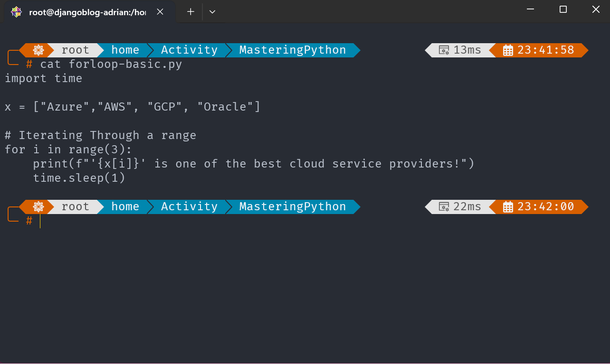Click '# Iterating Through a range' comment
Image resolution: width=610 pixels, height=364 pixels.
tap(101, 135)
